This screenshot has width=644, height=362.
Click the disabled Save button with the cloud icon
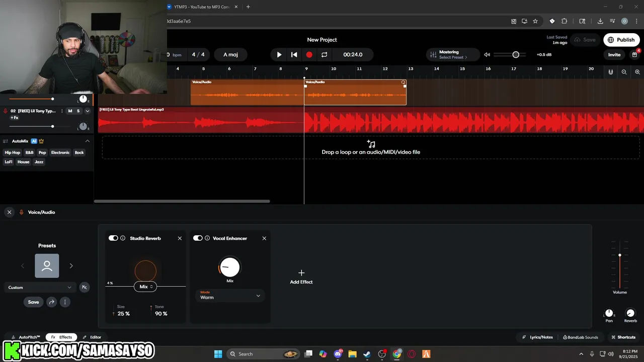585,40
